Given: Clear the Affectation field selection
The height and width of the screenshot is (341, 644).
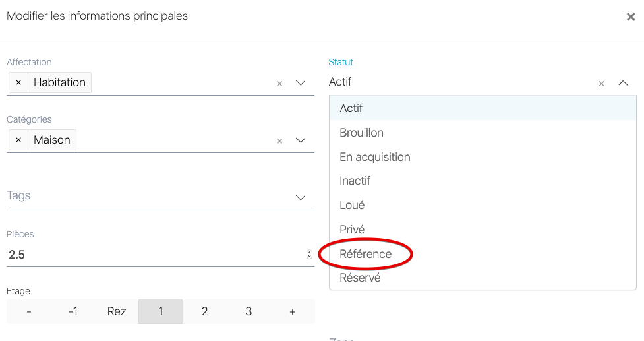Looking at the screenshot, I should (x=279, y=84).
